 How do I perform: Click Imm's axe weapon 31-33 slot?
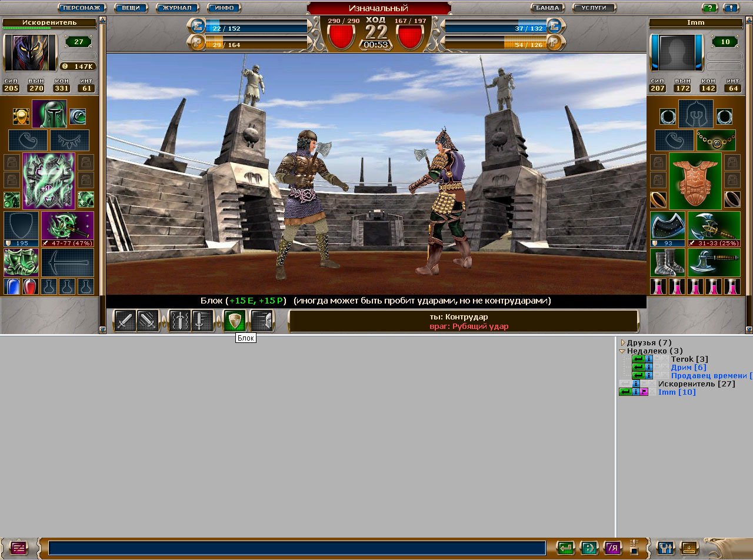[x=714, y=229]
